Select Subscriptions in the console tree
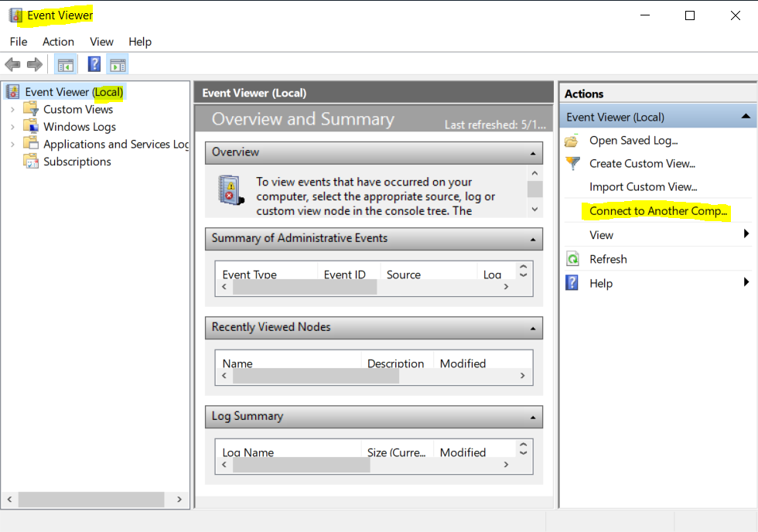This screenshot has height=532, width=758. coord(77,162)
